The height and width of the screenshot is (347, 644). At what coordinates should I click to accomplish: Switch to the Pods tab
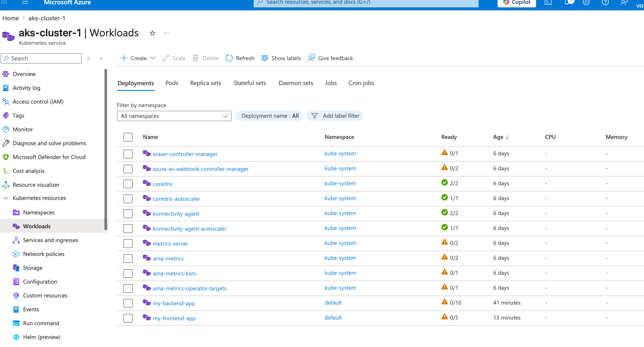click(172, 83)
